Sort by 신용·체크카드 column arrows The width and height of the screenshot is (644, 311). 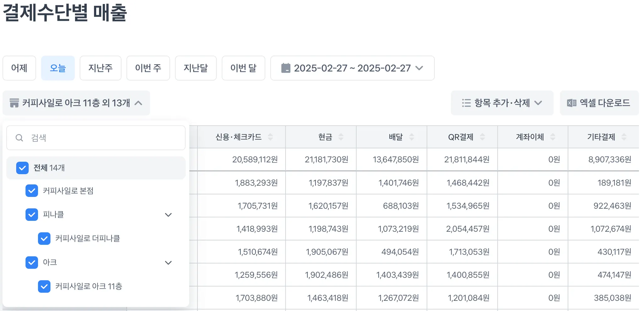tap(270, 137)
